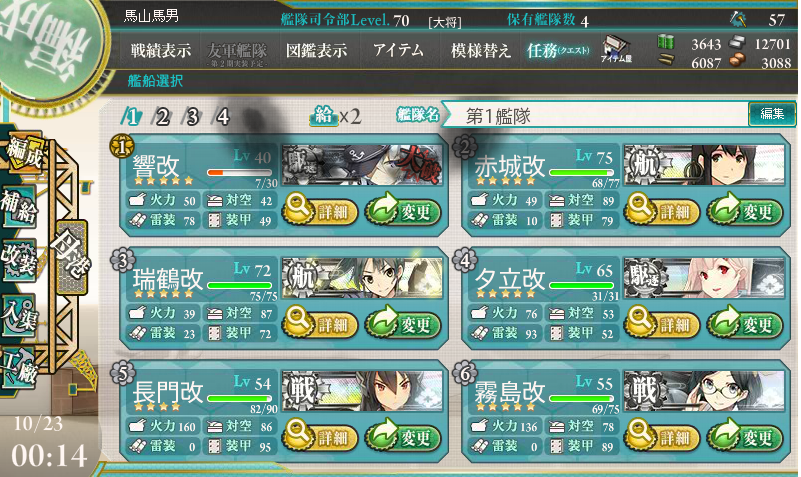
Task: Click the 編集 fleet name edit button
Action: 772,114
